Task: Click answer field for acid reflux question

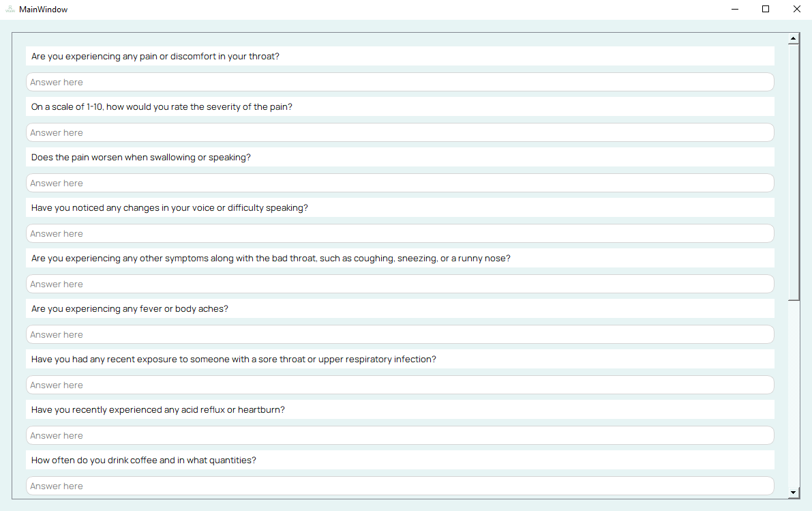Action: click(400, 436)
